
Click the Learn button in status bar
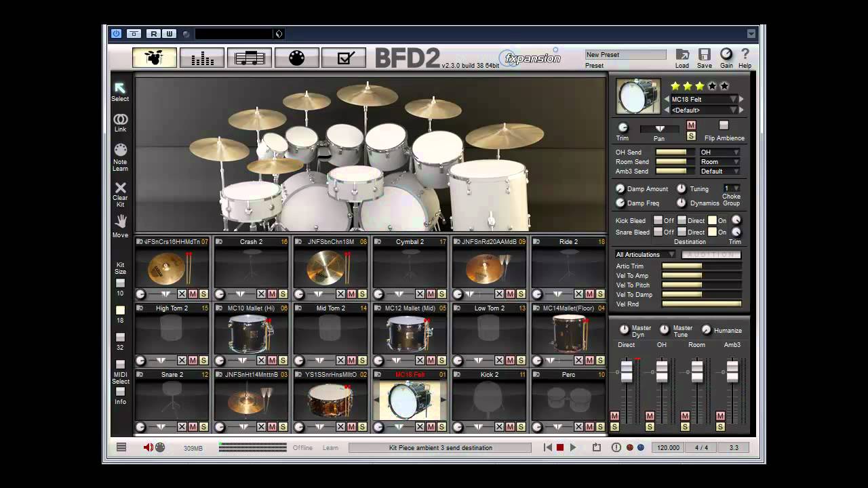(x=330, y=447)
